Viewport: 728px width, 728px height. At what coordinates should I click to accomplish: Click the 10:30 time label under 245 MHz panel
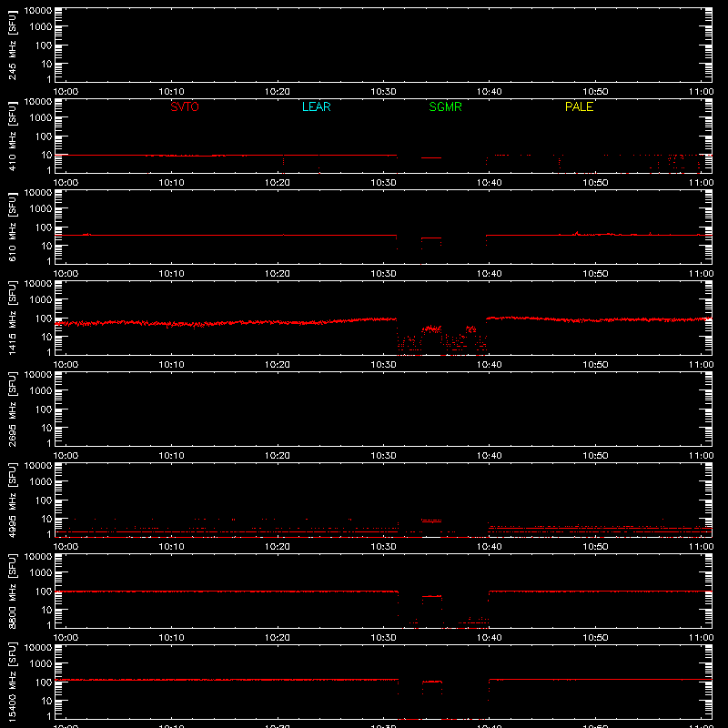[x=383, y=92]
